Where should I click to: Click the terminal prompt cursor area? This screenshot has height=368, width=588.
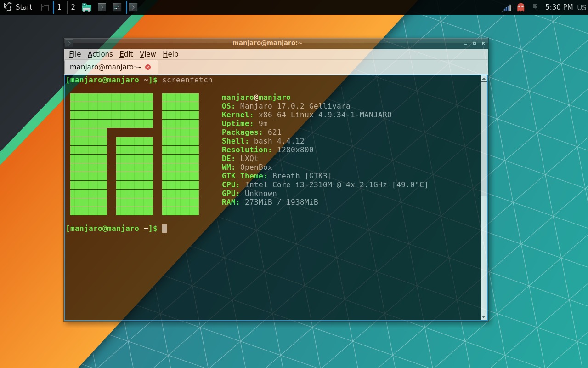pyautogui.click(x=165, y=228)
